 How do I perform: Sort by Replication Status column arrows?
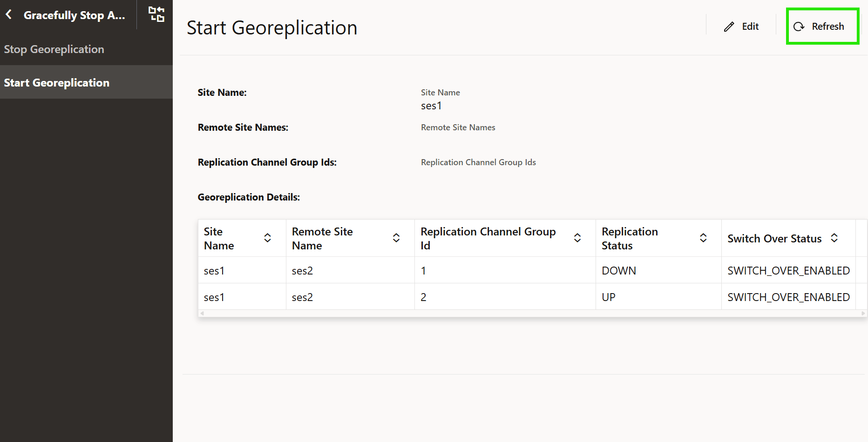click(703, 238)
